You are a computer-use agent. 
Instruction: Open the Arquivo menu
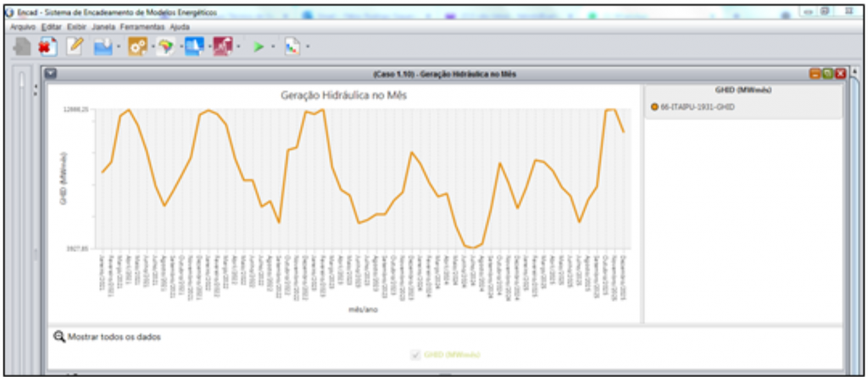point(23,27)
